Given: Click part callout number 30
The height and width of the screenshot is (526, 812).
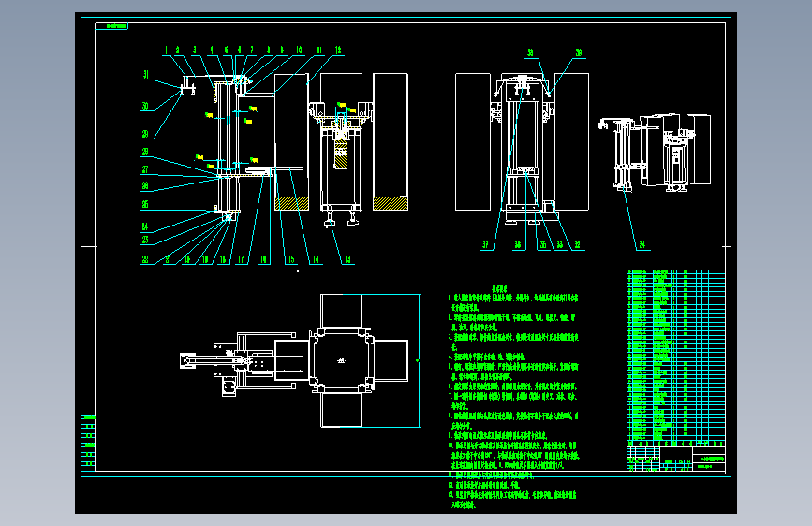Looking at the screenshot, I should click(x=145, y=106).
